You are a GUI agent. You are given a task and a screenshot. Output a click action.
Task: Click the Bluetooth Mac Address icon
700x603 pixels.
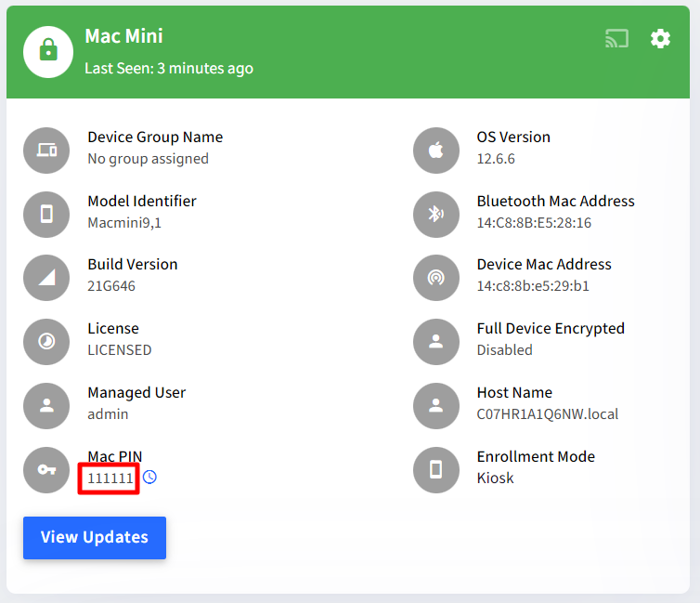click(436, 215)
